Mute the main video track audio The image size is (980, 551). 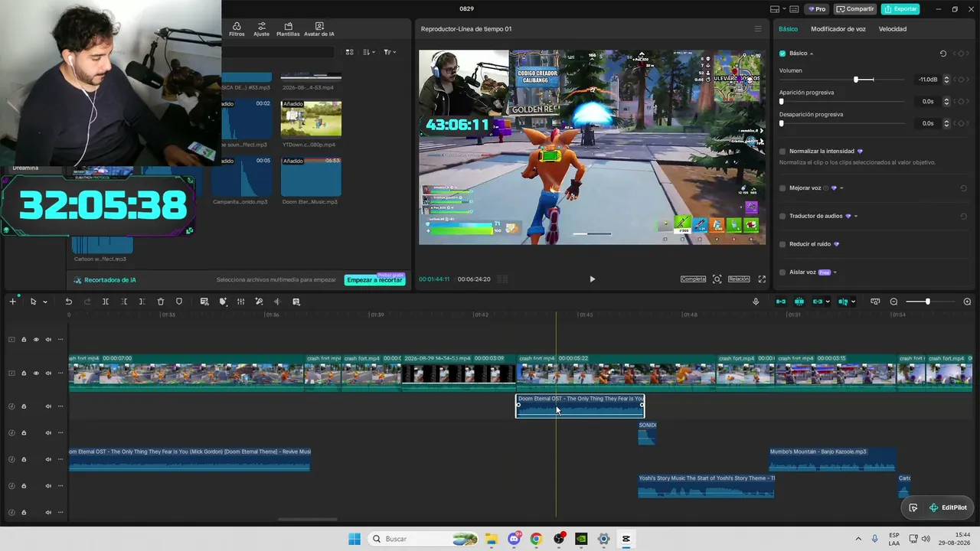pyautogui.click(x=48, y=373)
